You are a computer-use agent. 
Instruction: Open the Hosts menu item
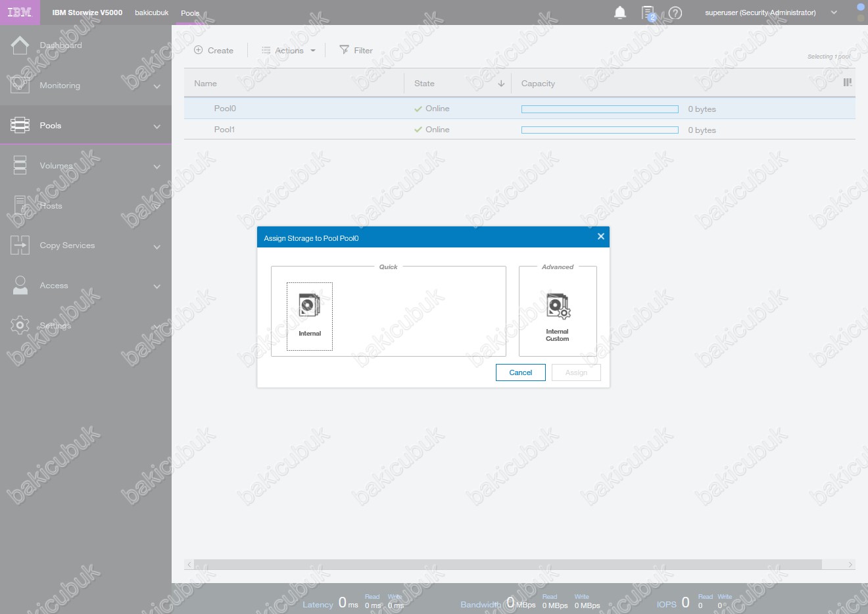[x=51, y=206]
